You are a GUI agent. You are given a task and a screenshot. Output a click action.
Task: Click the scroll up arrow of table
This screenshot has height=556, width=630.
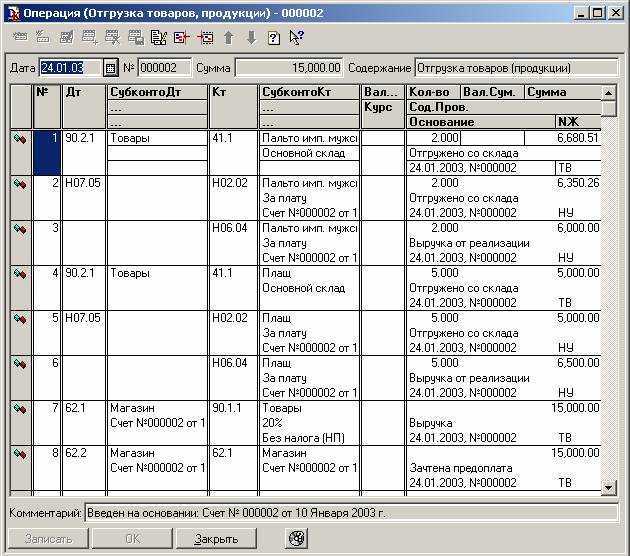[x=608, y=93]
